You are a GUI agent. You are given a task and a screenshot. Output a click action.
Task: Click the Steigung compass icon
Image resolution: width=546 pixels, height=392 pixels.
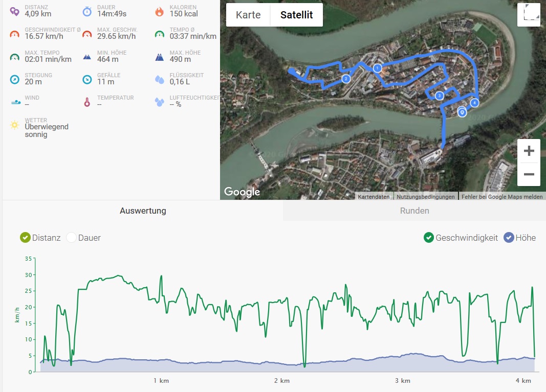tap(15, 79)
